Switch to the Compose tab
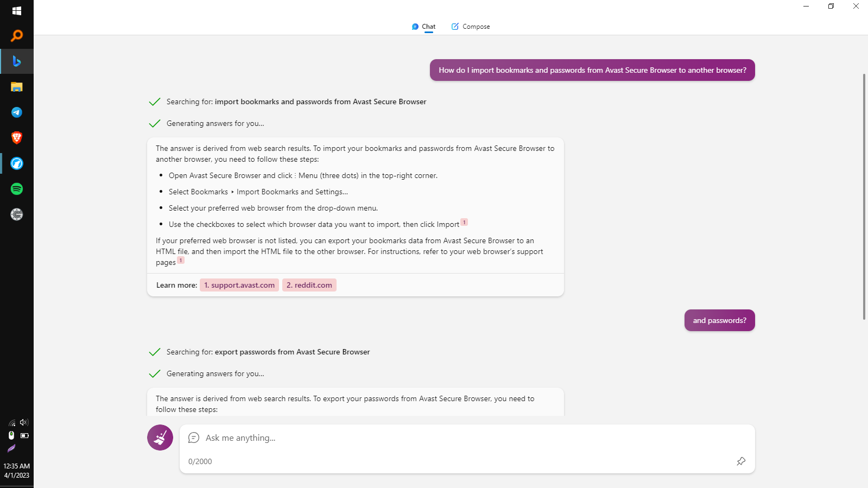This screenshot has height=488, width=868. [x=471, y=27]
